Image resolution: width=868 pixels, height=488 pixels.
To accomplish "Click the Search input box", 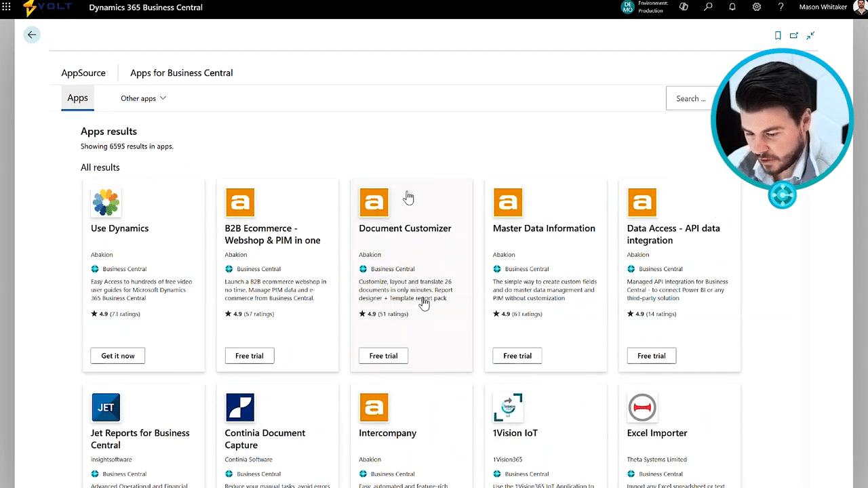I will click(x=692, y=98).
